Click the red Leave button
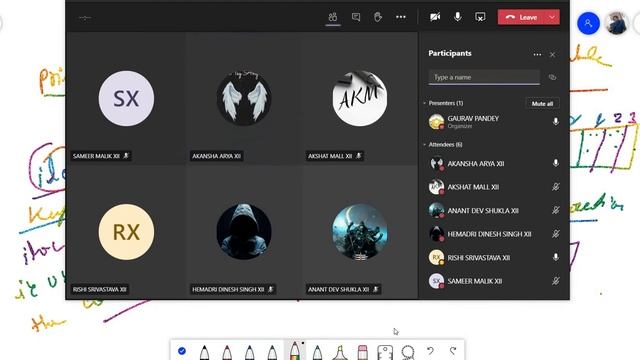The width and height of the screenshot is (640, 360). pos(522,17)
